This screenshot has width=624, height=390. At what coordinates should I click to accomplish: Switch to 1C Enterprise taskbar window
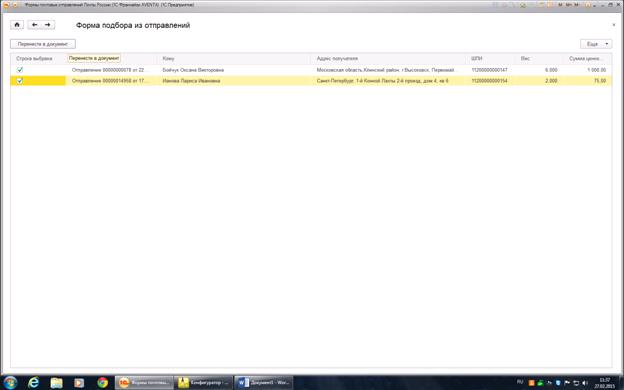[144, 382]
